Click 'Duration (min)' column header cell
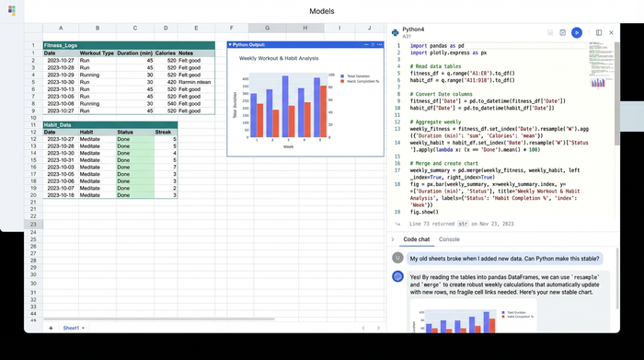644x360 pixels. [134, 53]
